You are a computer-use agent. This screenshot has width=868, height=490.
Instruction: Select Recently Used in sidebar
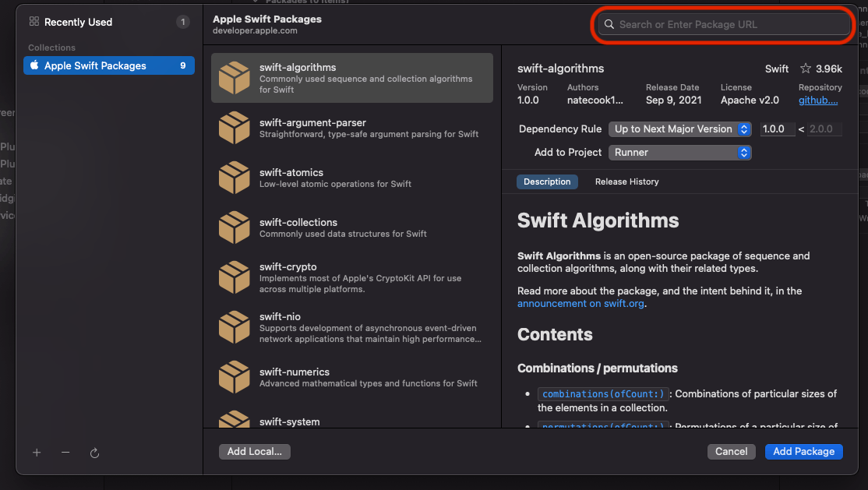109,22
